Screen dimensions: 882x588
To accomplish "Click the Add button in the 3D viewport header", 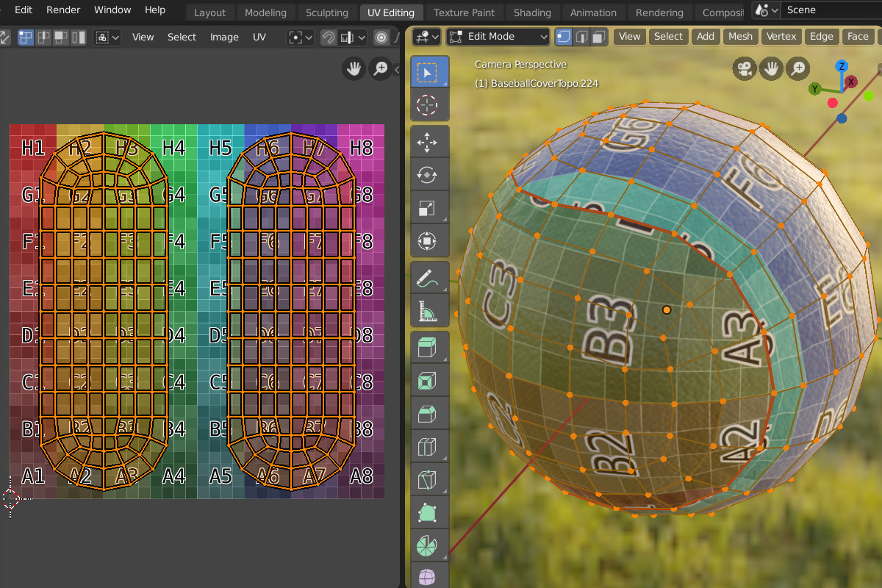I will pyautogui.click(x=706, y=37).
